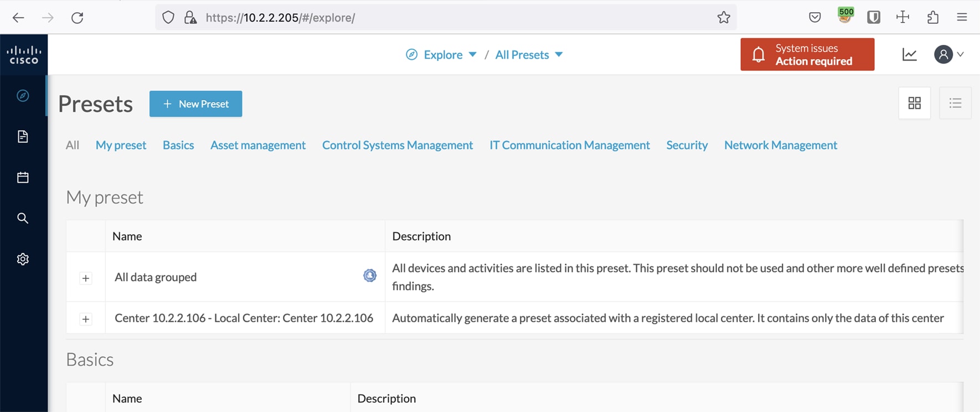Click the Search magnifier icon in sidebar
980x412 pixels.
23,218
